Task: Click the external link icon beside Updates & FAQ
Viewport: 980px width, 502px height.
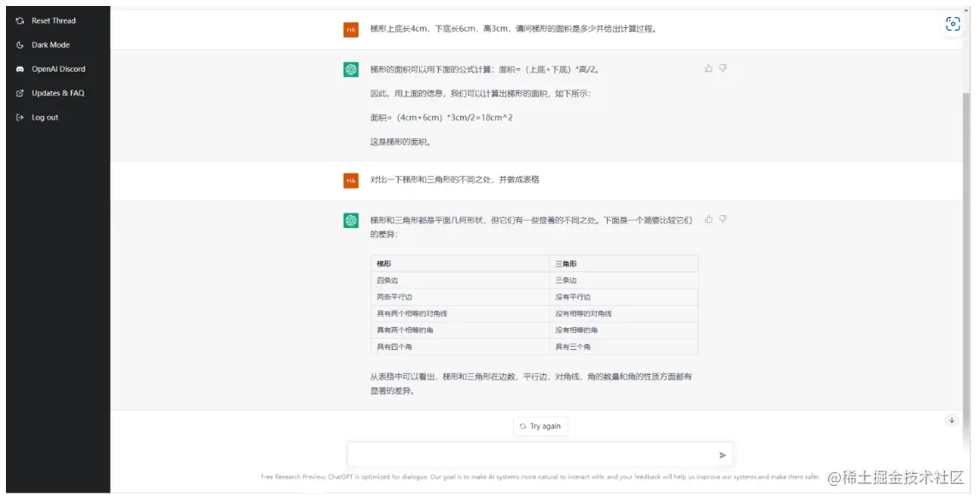Action: coord(20,93)
